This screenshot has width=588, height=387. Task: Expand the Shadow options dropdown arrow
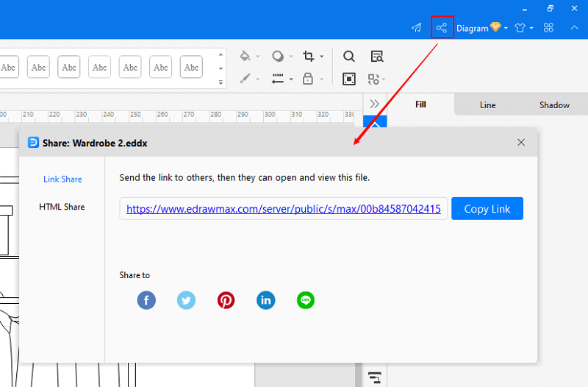[x=291, y=57]
